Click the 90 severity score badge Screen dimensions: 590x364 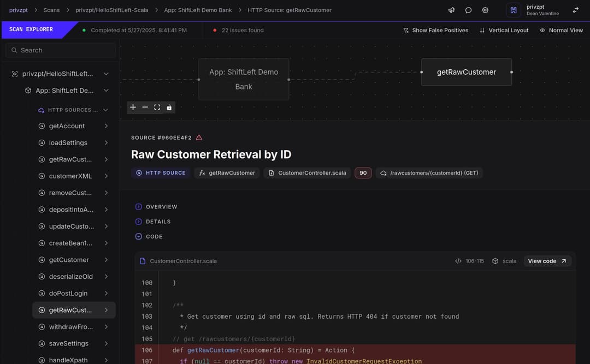tap(363, 172)
